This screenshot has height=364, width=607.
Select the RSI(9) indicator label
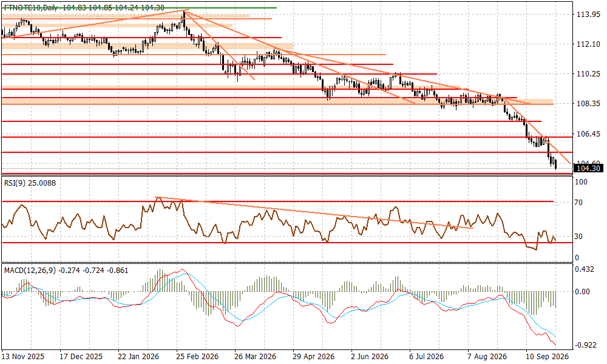[30, 183]
